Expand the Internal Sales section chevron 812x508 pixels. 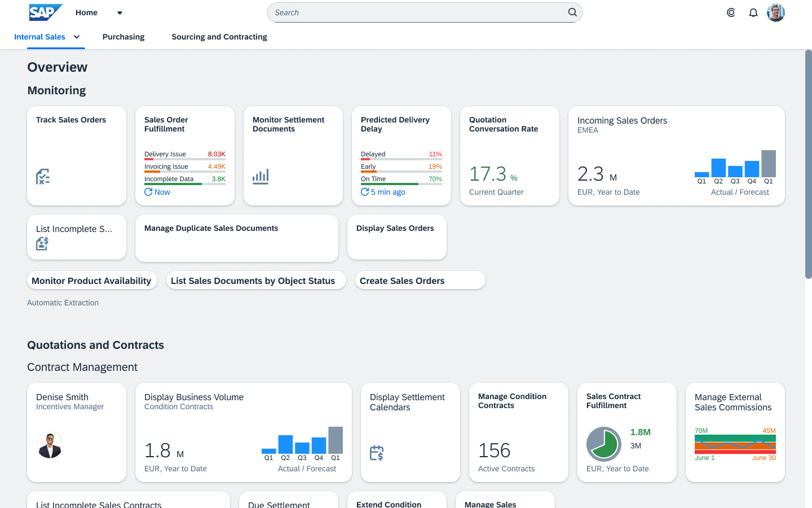pyautogui.click(x=76, y=37)
